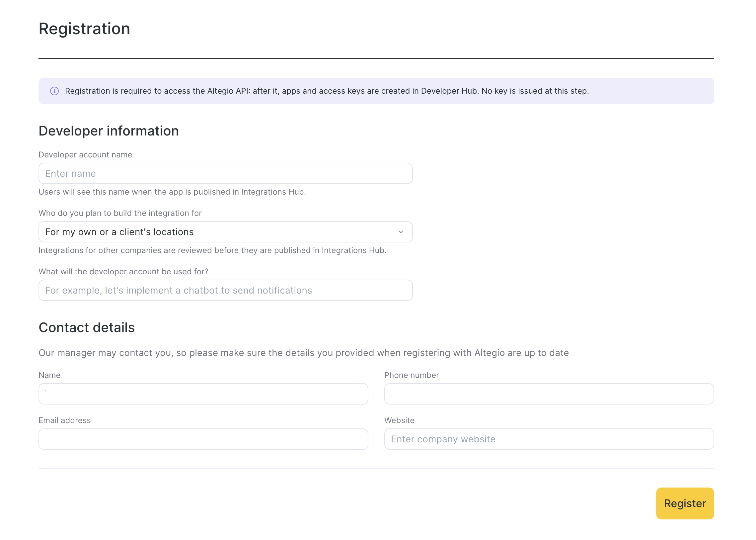Focus the Email address field
This screenshot has width=756, height=540.
[x=203, y=440]
